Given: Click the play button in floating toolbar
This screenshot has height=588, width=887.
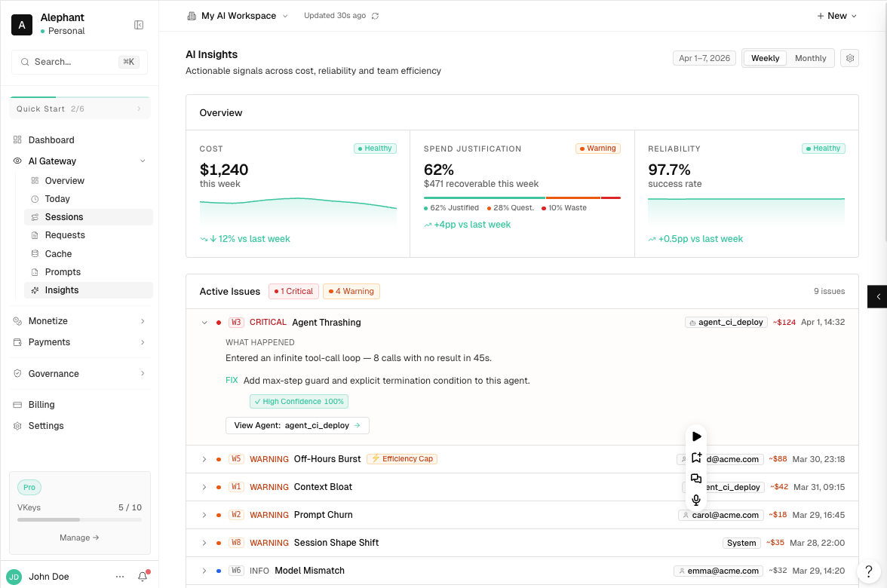Looking at the screenshot, I should pyautogui.click(x=696, y=436).
